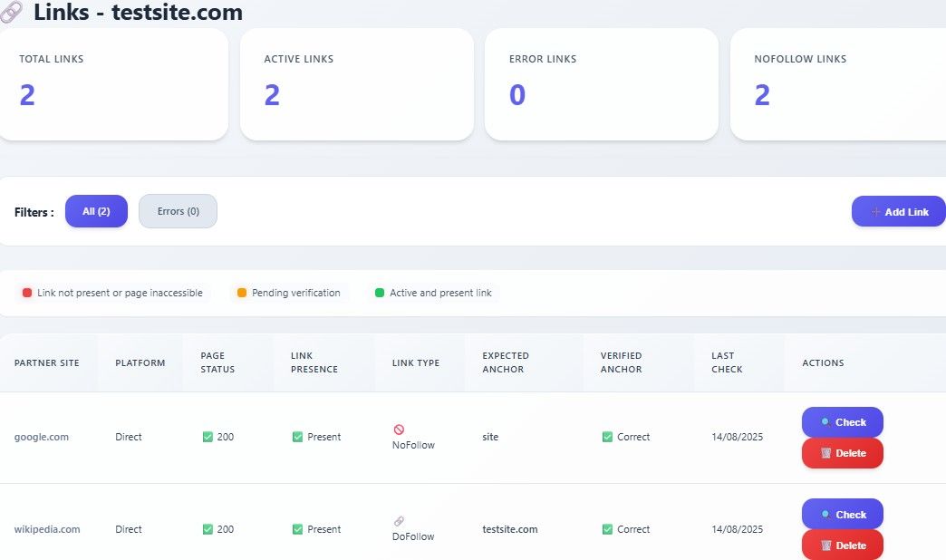Click the chain link icon beside the page title
Viewport: 946px width, 560px height.
coord(12,13)
